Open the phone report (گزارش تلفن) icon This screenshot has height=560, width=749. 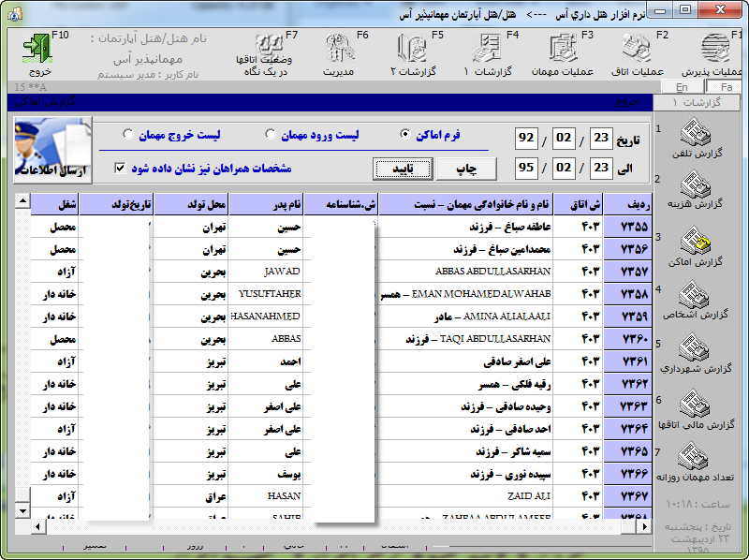point(698,136)
